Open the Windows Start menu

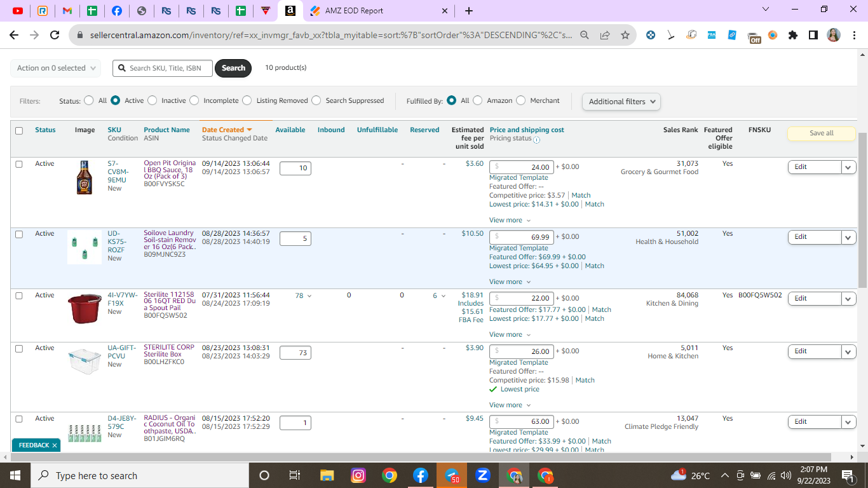tap(15, 475)
